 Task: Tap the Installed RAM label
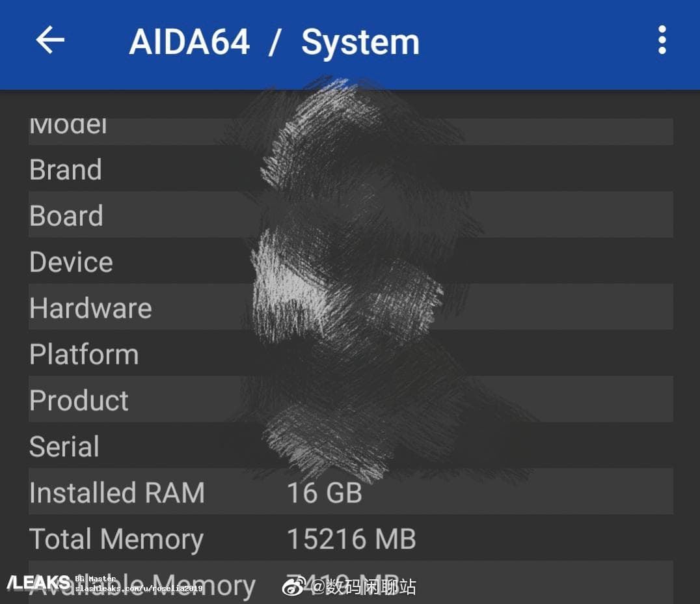[117, 493]
